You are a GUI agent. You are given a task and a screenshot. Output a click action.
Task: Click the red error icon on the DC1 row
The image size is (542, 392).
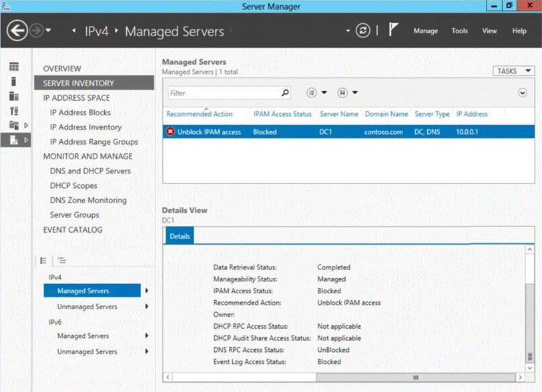click(171, 132)
